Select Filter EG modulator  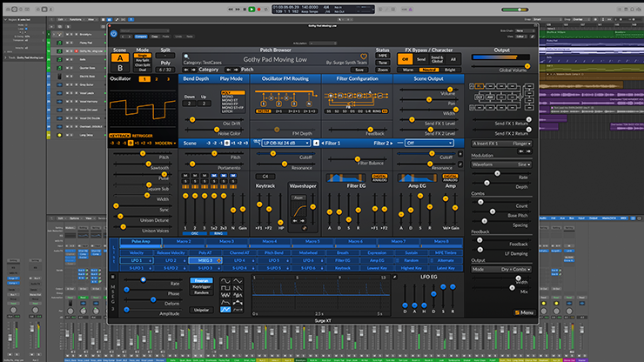click(x=343, y=260)
